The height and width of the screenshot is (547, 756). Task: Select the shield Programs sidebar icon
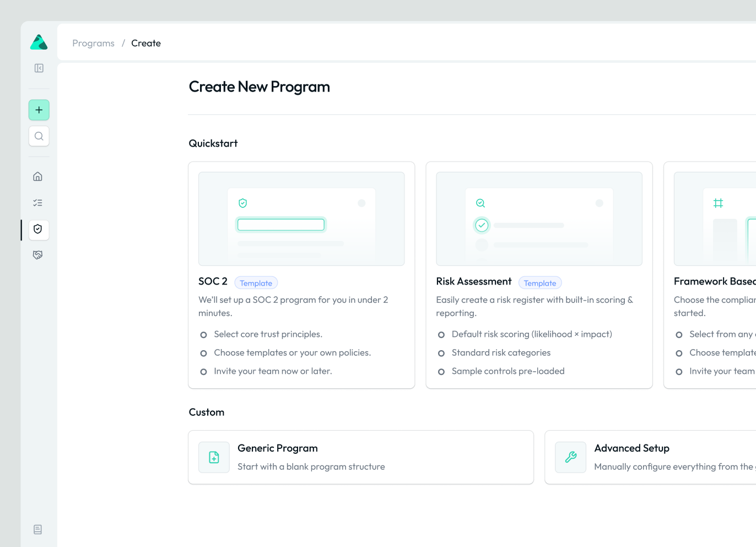(x=37, y=229)
